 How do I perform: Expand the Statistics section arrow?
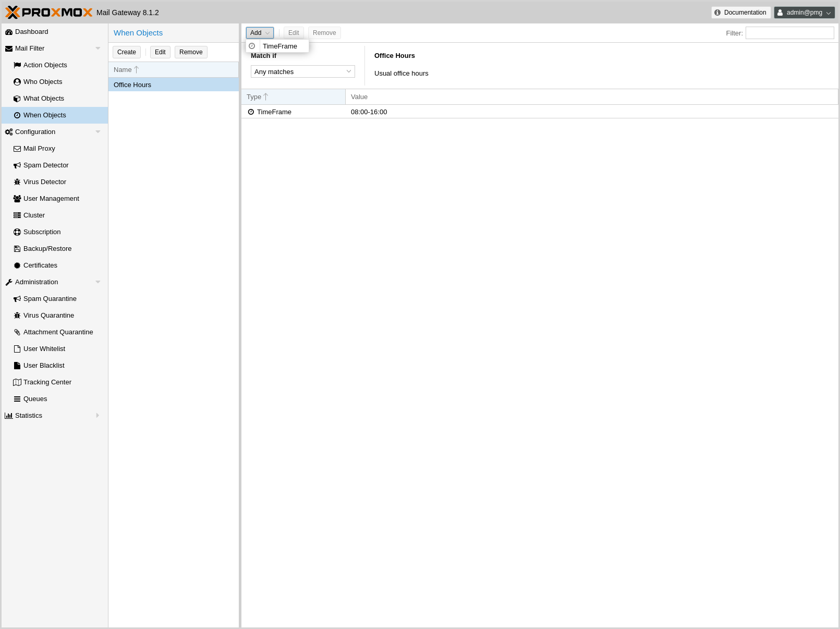pos(98,416)
